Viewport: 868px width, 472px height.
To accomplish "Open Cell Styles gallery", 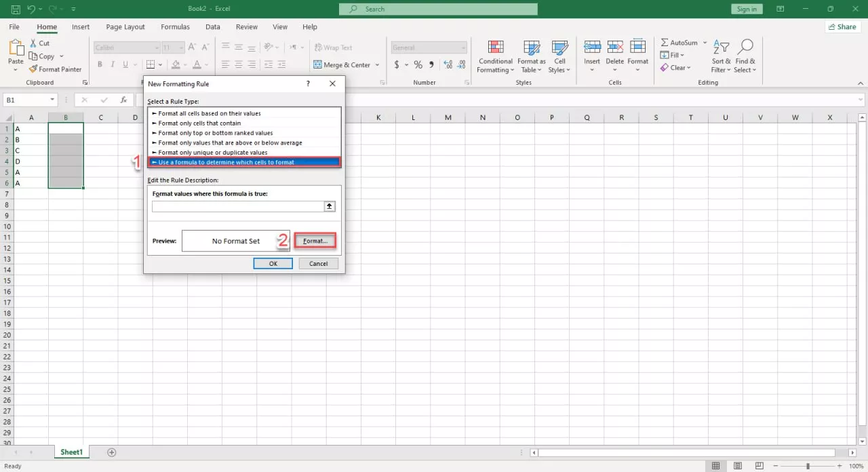I will click(559, 57).
